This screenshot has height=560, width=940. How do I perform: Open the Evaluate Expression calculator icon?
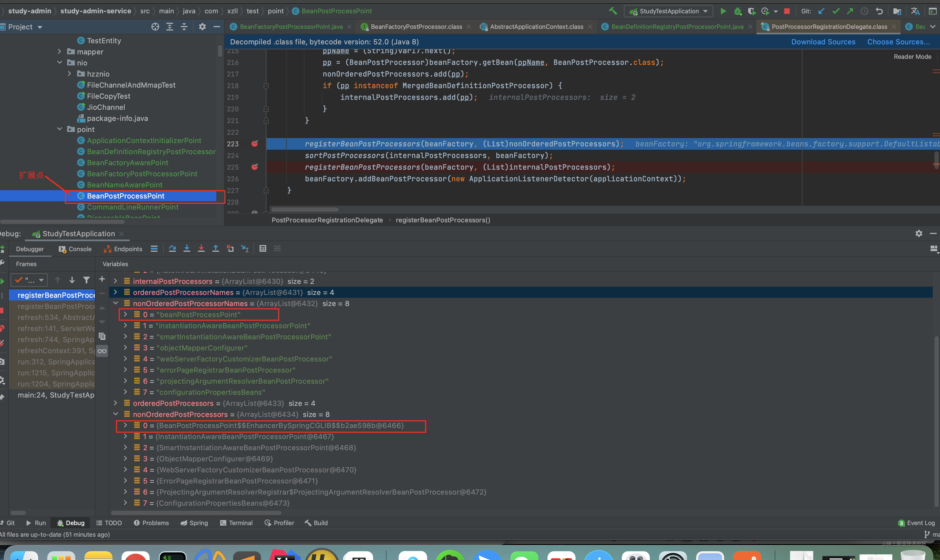pyautogui.click(x=263, y=248)
